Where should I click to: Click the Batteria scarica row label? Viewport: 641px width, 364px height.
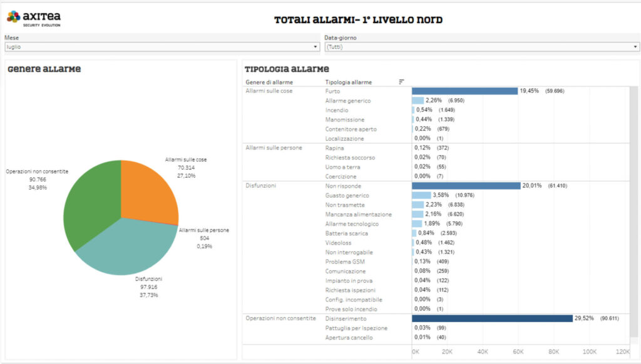346,233
